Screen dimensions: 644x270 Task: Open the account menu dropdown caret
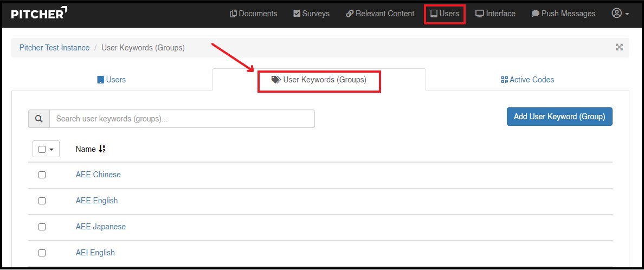(627, 14)
